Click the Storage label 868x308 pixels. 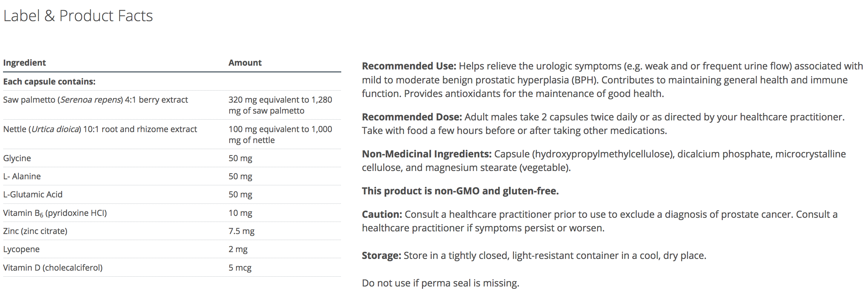point(381,256)
